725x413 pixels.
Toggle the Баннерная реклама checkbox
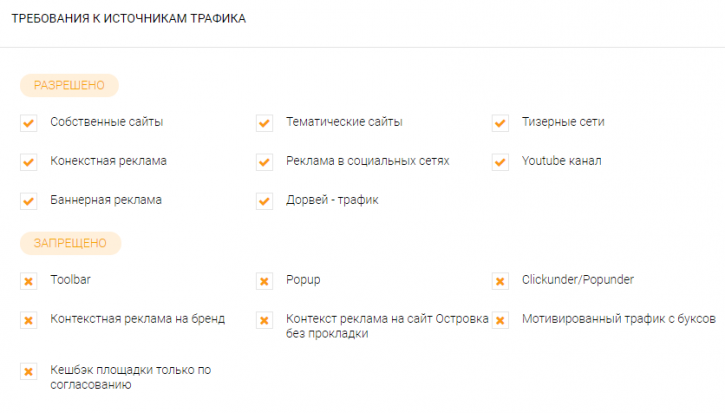tap(29, 201)
